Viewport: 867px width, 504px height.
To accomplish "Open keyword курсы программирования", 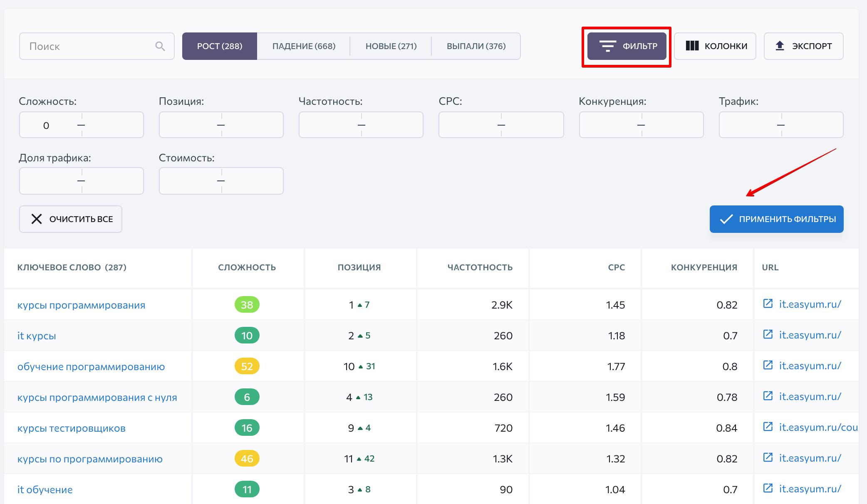I will 81,305.
